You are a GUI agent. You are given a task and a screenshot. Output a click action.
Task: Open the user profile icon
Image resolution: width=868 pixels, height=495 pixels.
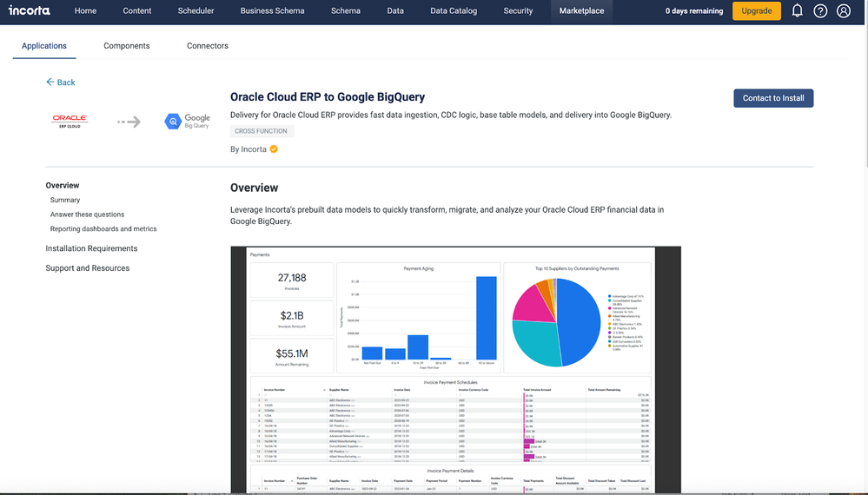click(x=844, y=11)
